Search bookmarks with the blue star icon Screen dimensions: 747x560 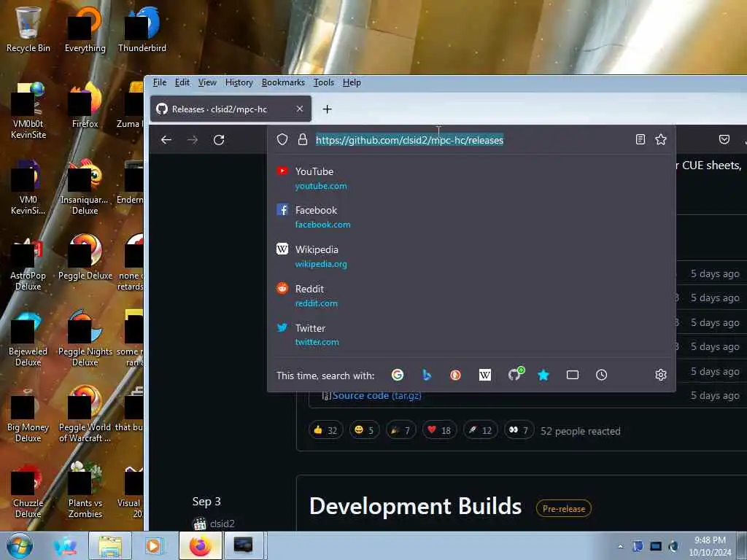point(543,376)
